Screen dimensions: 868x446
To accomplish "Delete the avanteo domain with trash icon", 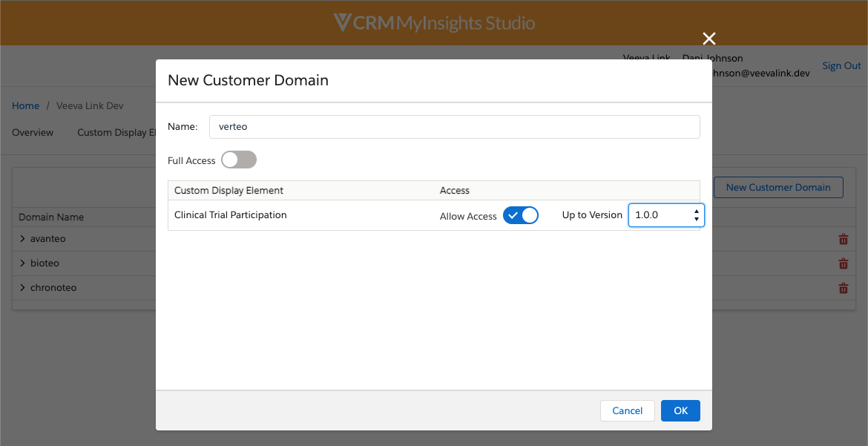I will (x=843, y=239).
